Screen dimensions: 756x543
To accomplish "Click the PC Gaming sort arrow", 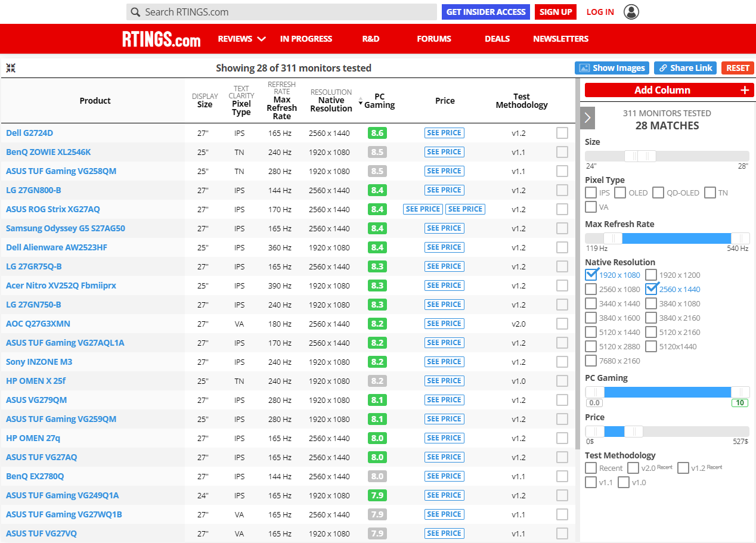I will coord(361,103).
